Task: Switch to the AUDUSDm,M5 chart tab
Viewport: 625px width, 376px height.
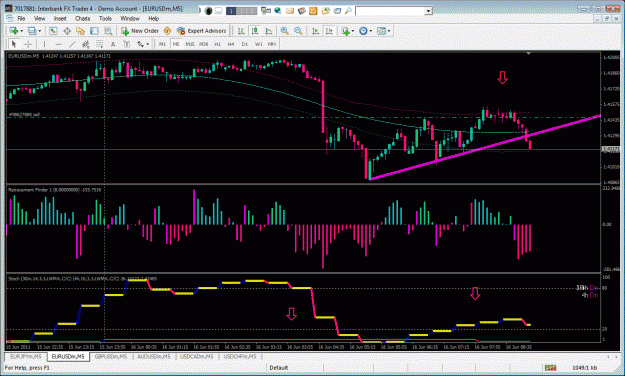Action: [x=153, y=356]
